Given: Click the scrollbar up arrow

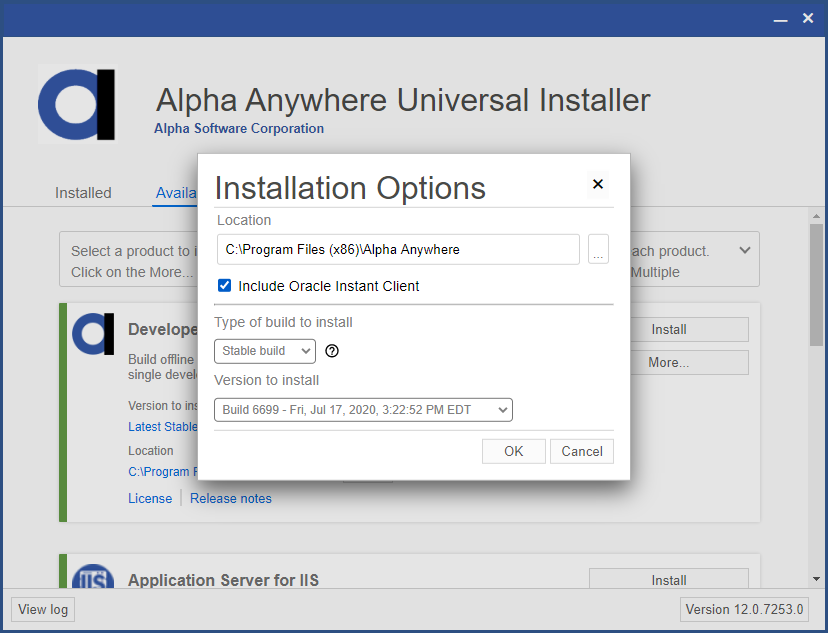Looking at the screenshot, I should coord(816,216).
